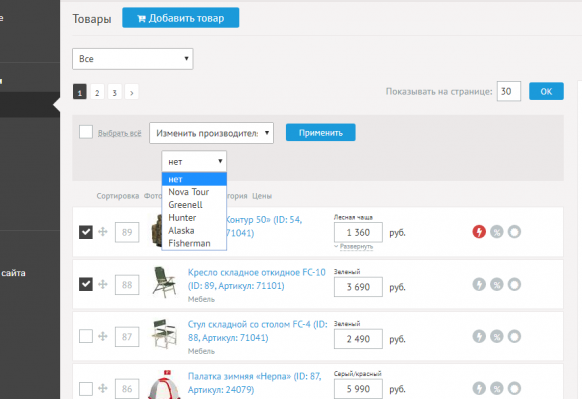Open the Контур 50 product link

(x=264, y=226)
